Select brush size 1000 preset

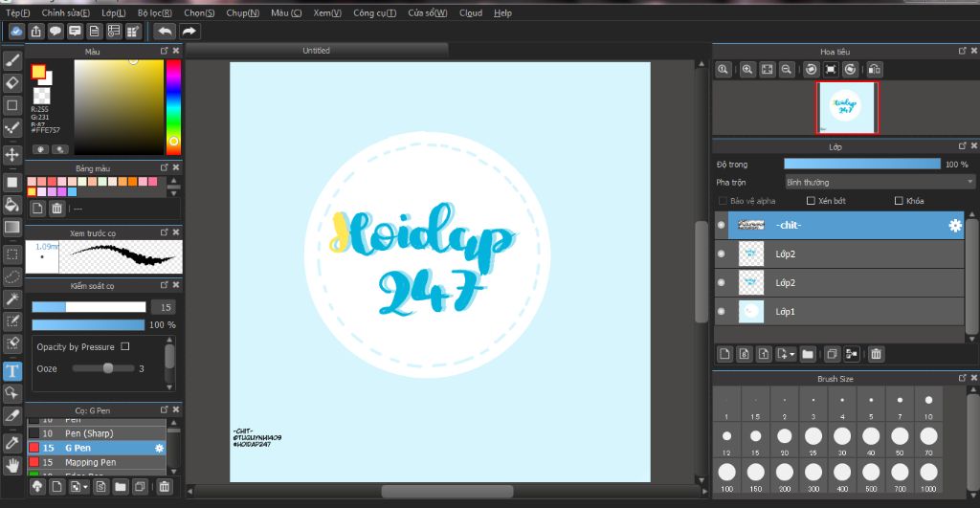[x=928, y=476]
